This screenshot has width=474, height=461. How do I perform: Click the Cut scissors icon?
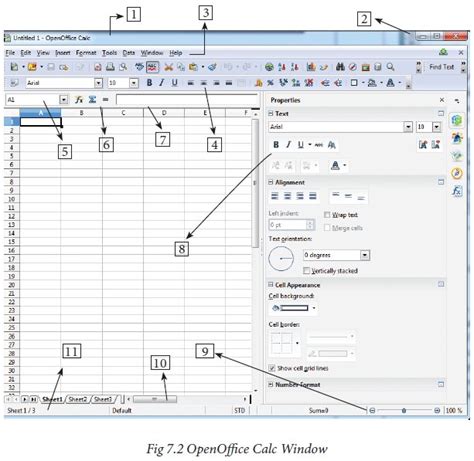coord(169,67)
